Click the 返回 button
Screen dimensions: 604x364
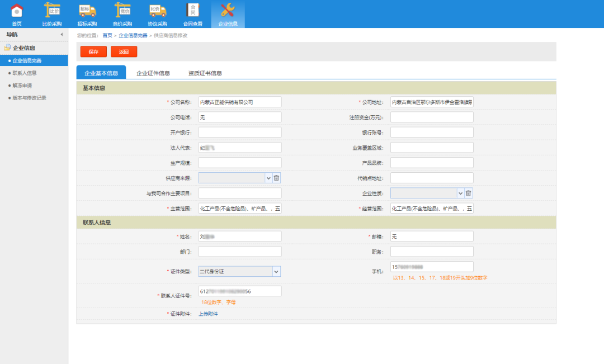(124, 51)
